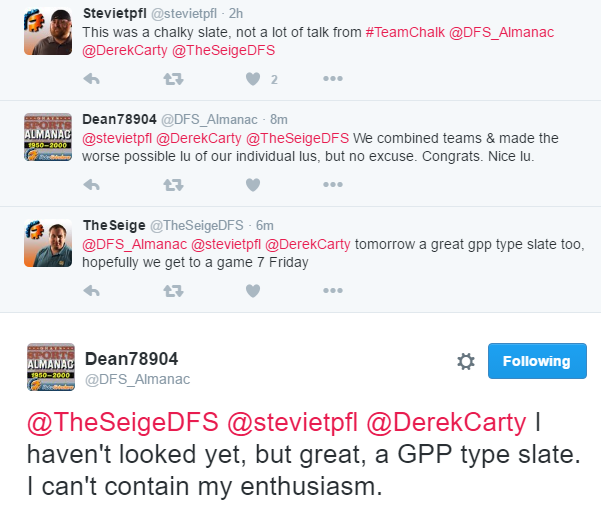Retweet Dean78904's combined teams tweet
This screenshot has width=601, height=510.
point(173,185)
